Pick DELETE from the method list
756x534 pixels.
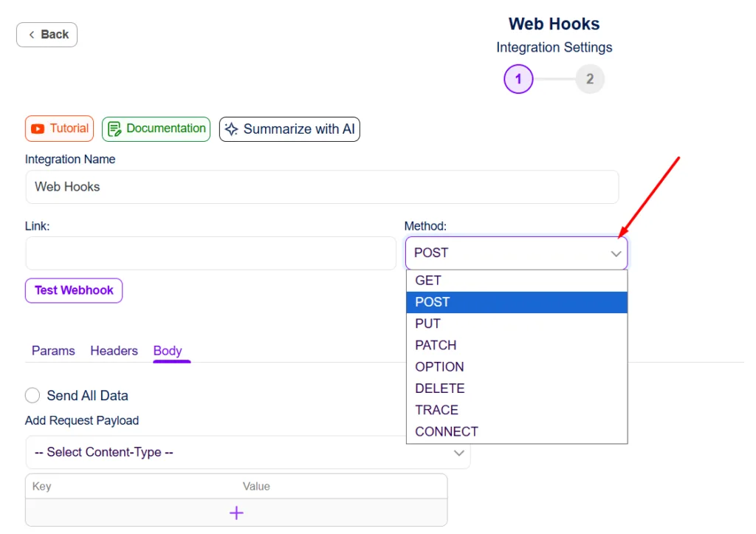click(x=517, y=388)
